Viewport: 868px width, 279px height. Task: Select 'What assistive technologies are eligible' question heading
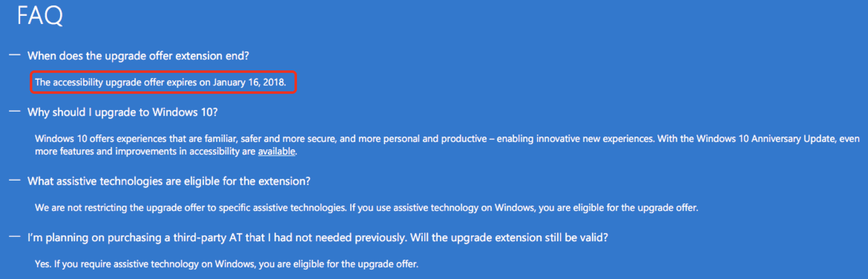tap(169, 181)
